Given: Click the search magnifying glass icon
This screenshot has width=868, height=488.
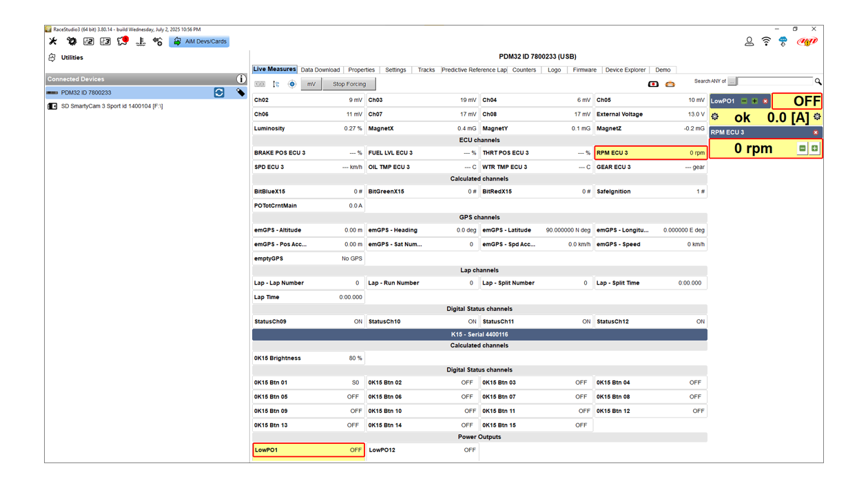Looking at the screenshot, I should tap(818, 81).
